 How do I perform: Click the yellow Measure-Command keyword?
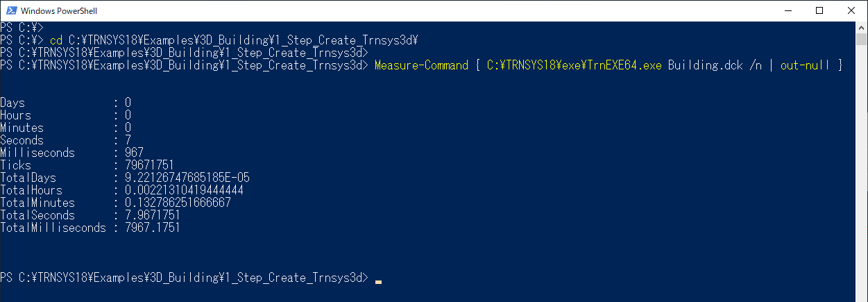coord(421,65)
